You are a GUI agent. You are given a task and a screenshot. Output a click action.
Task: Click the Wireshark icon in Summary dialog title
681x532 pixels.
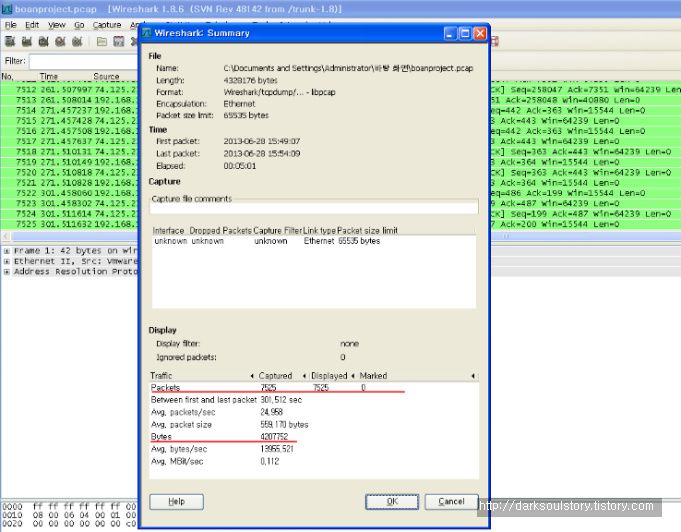click(x=147, y=33)
